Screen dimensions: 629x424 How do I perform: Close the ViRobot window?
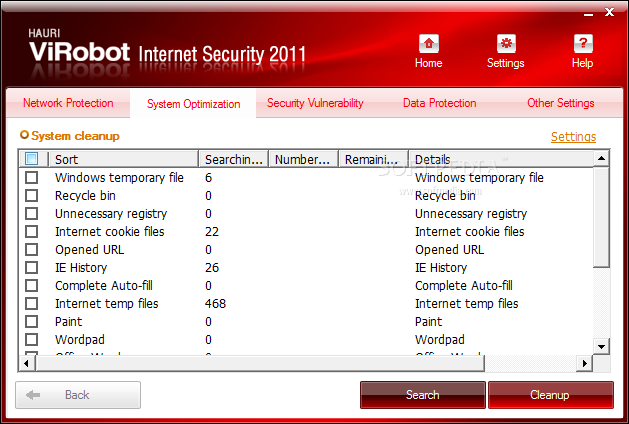(609, 12)
